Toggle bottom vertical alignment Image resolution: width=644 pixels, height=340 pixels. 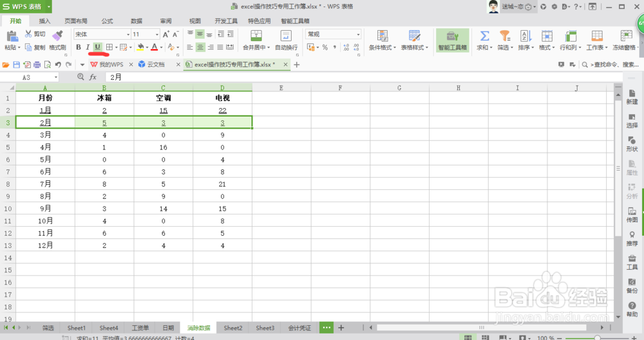pyautogui.click(x=210, y=34)
